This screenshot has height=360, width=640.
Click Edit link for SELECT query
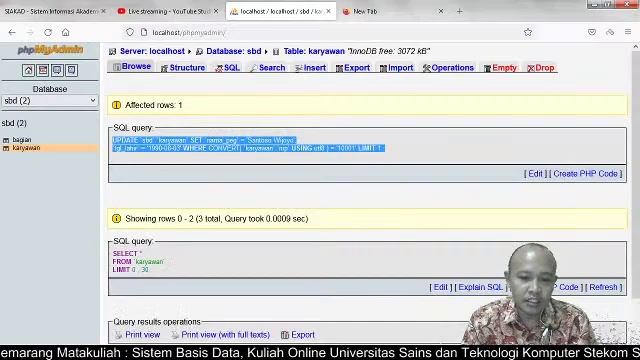440,287
